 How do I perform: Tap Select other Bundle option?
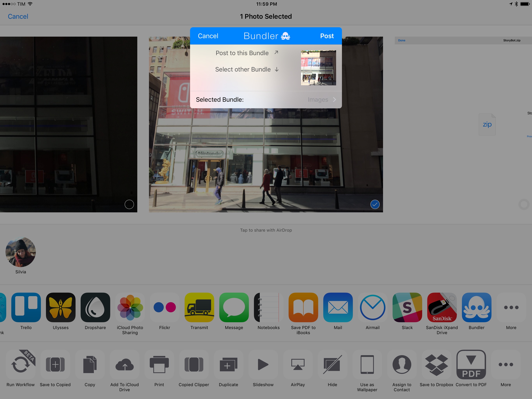(x=247, y=69)
